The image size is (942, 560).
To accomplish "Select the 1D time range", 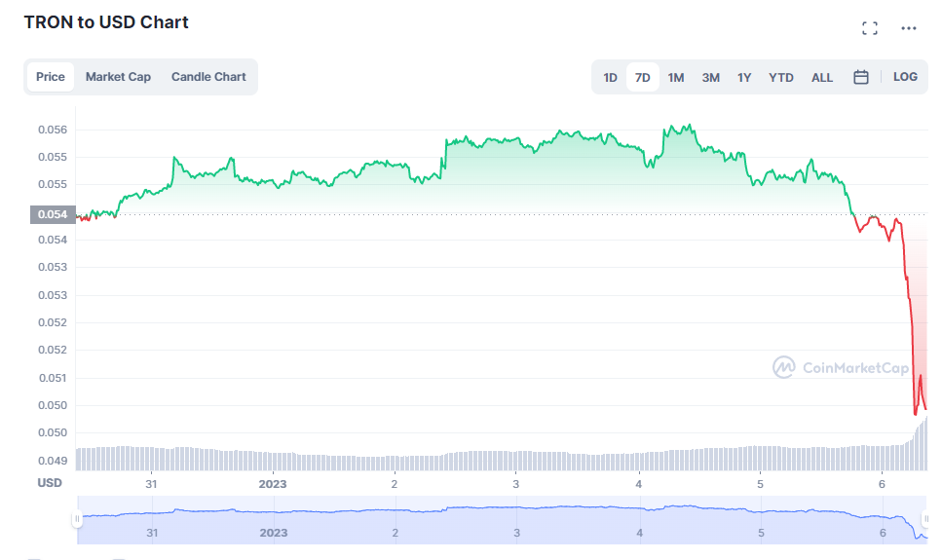I will click(610, 78).
